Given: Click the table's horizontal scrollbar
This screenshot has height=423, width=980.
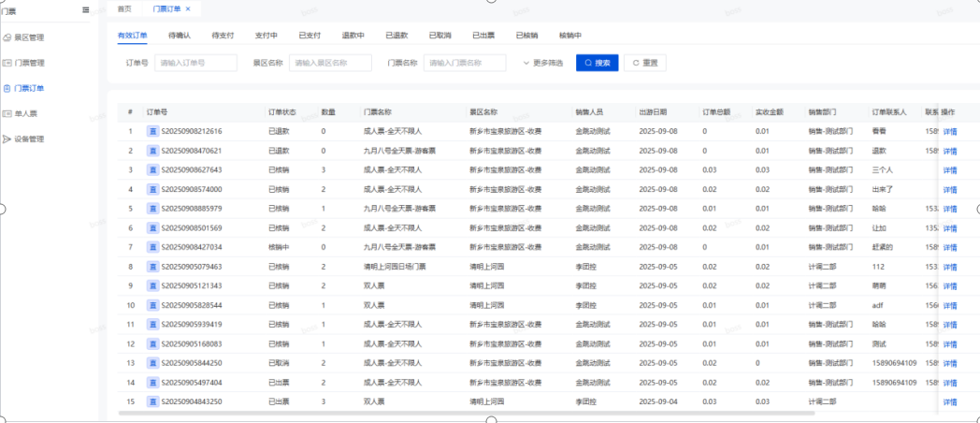Looking at the screenshot, I should (x=468, y=413).
